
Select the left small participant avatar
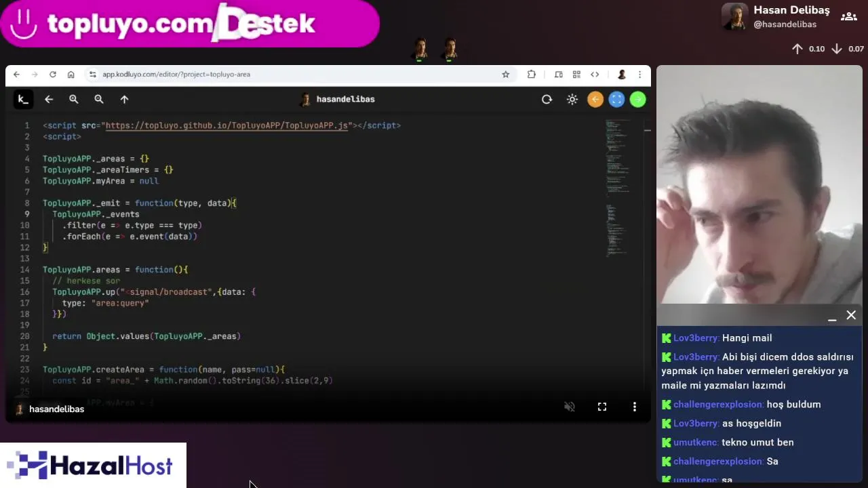(420, 49)
